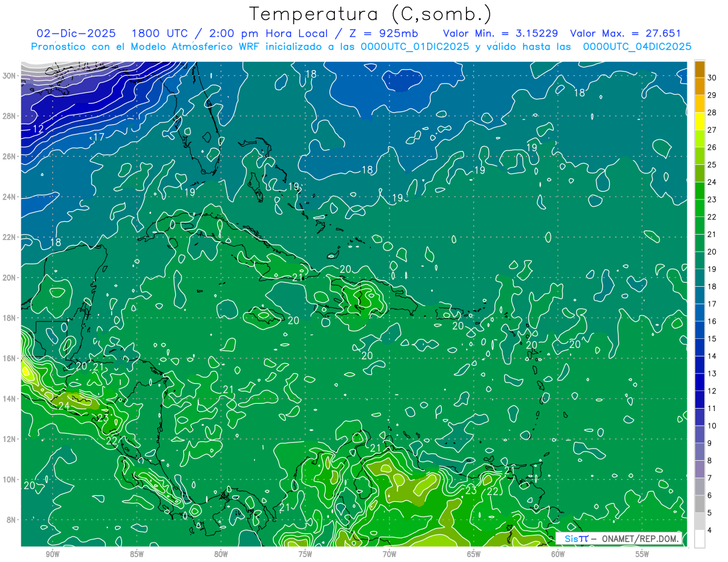This screenshot has width=728, height=562.
Task: Click the 22N latitude axis label
Action: tap(10, 237)
